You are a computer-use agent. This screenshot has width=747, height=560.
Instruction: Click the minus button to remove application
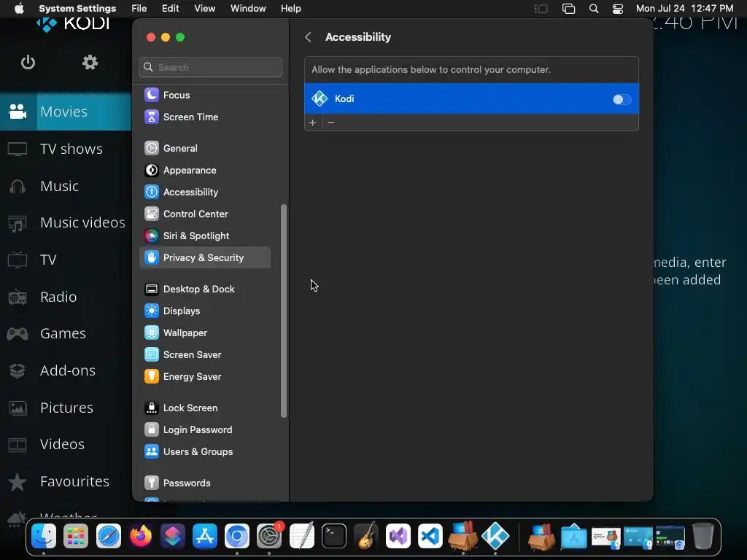click(x=331, y=122)
